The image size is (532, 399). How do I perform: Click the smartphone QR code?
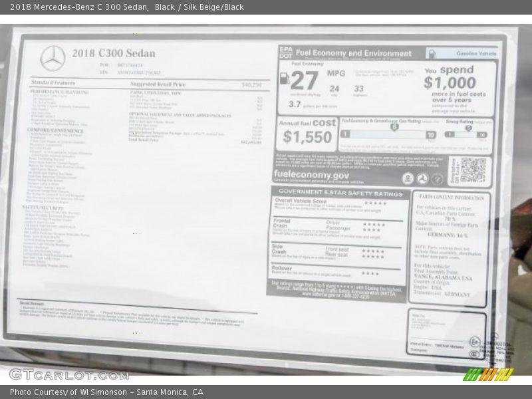coord(473,170)
